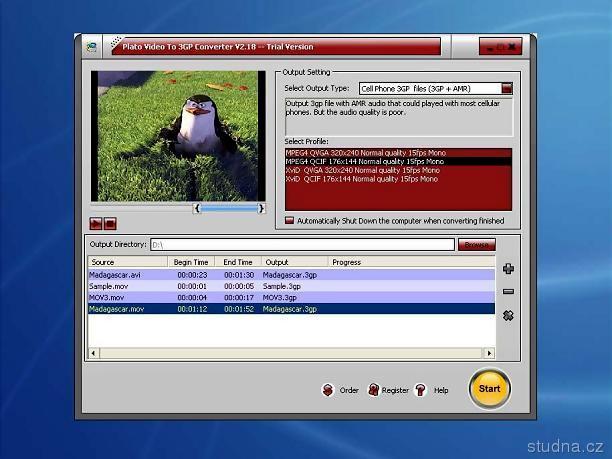
Task: Click the Register icon
Action: [x=374, y=390]
